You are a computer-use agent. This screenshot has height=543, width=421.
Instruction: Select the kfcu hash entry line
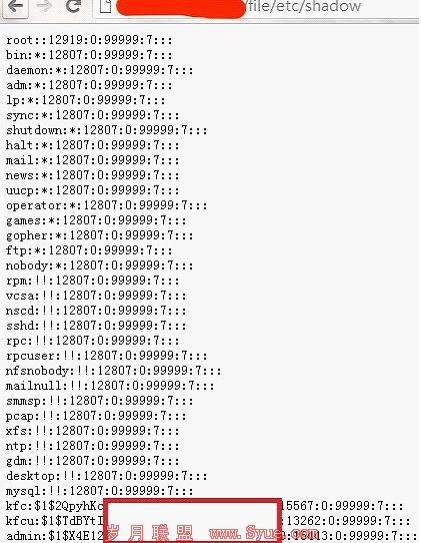click(x=208, y=521)
